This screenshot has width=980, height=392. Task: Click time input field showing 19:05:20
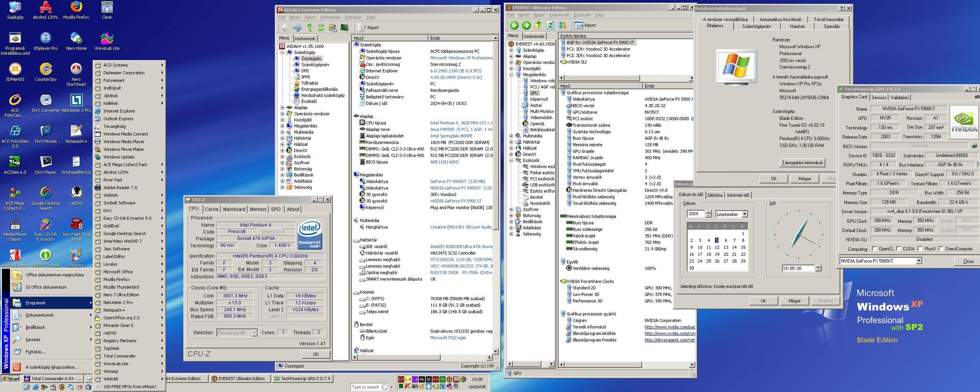[x=798, y=268]
